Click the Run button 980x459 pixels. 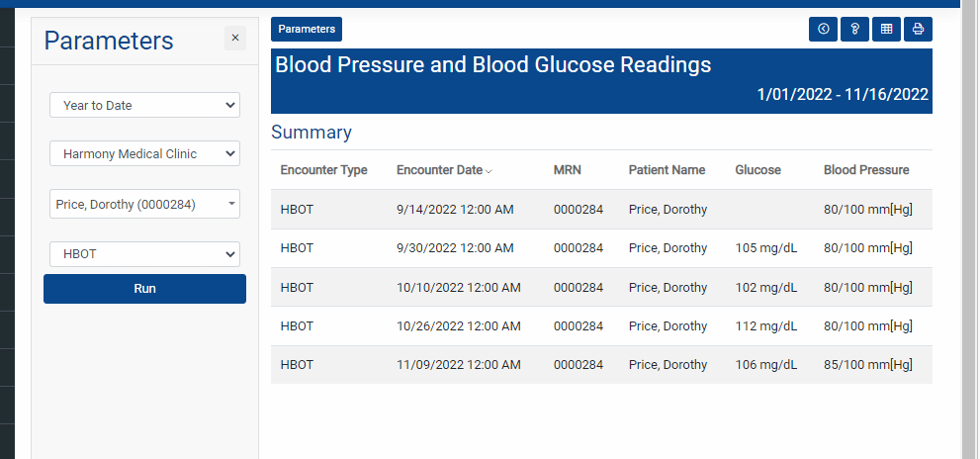pos(144,289)
